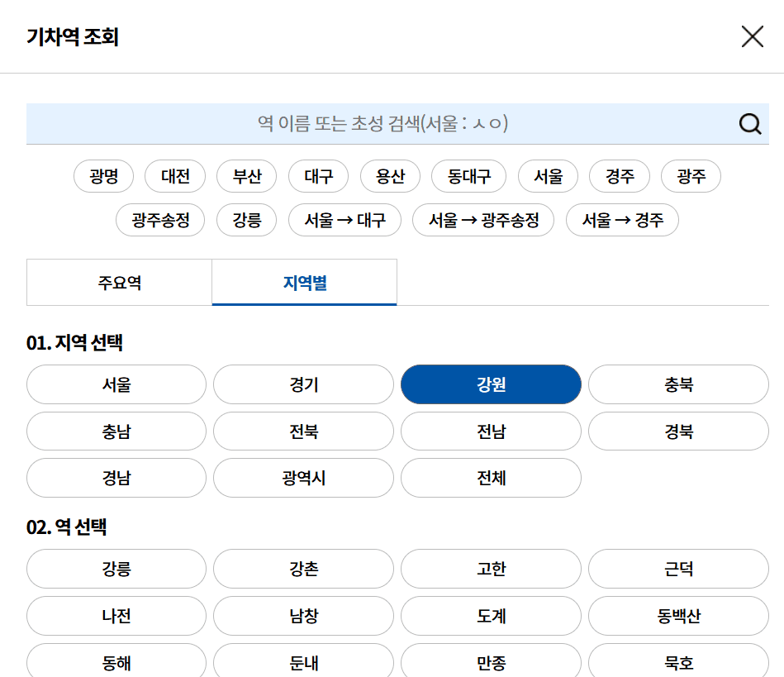The width and height of the screenshot is (784, 677).
Task: Choose 동해 station
Action: coord(116,661)
